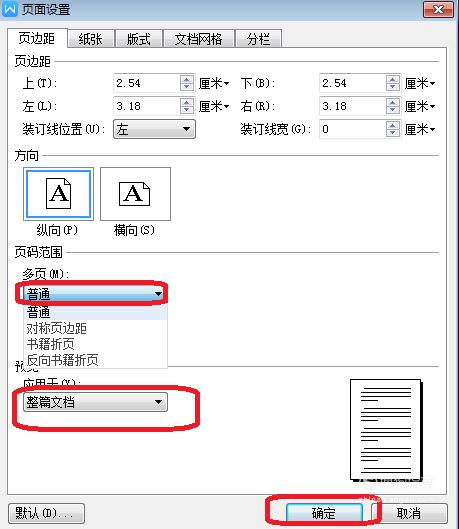Viewport: 459px width, 529px height.
Task: Increase the bottom margin with up arrow
Action: 393,80
